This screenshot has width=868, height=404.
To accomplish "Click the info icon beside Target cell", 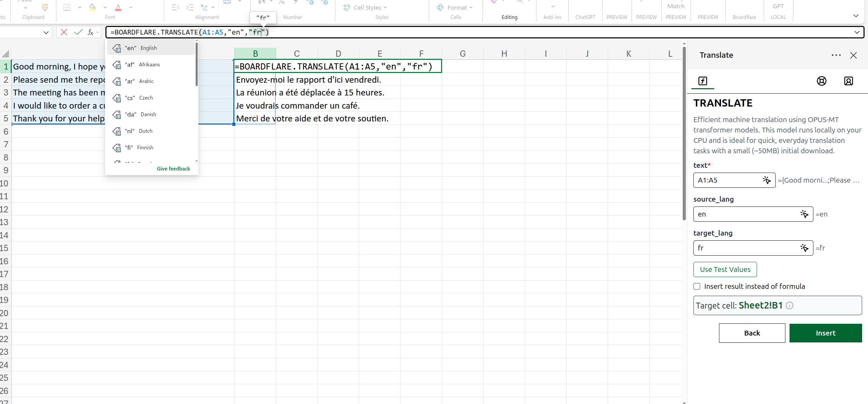I will pyautogui.click(x=790, y=305).
